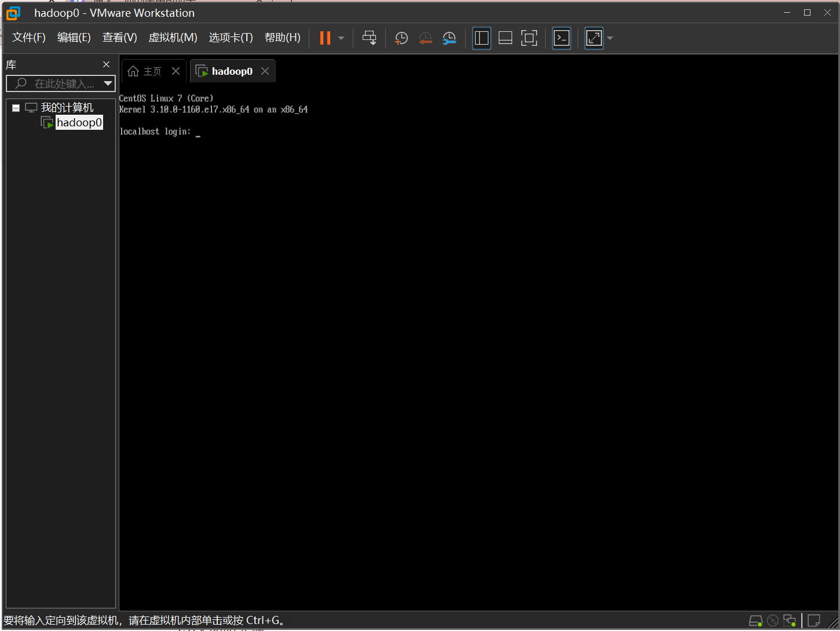840x631 pixels.
Task: Click the running VM icon beside hadoop0 tree entry
Action: click(x=47, y=123)
